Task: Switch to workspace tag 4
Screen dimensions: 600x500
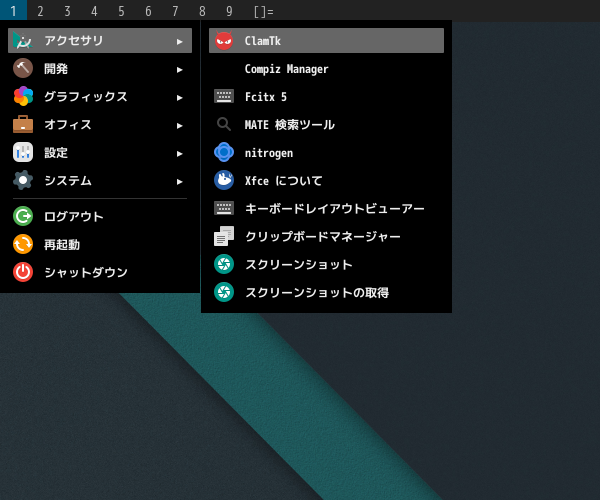Action: (94, 11)
